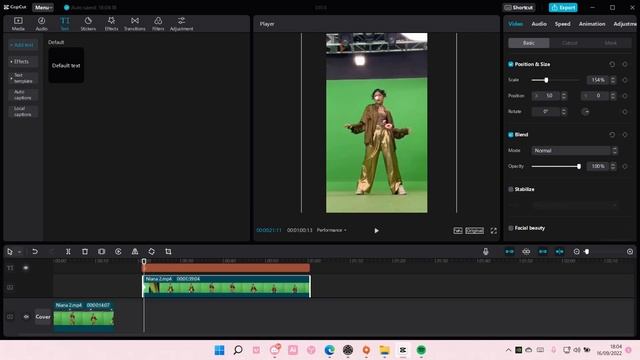Click the Scale slider handle
The height and width of the screenshot is (360, 640).
click(x=546, y=80)
